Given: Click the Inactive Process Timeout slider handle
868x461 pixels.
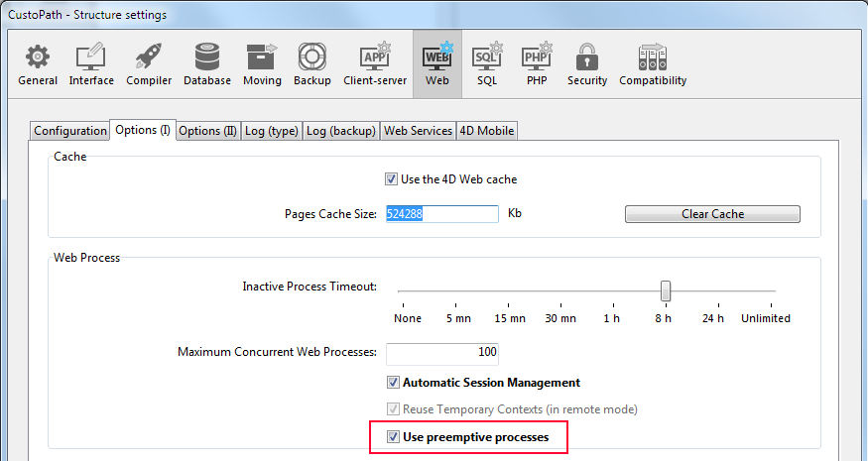Looking at the screenshot, I should pos(666,290).
